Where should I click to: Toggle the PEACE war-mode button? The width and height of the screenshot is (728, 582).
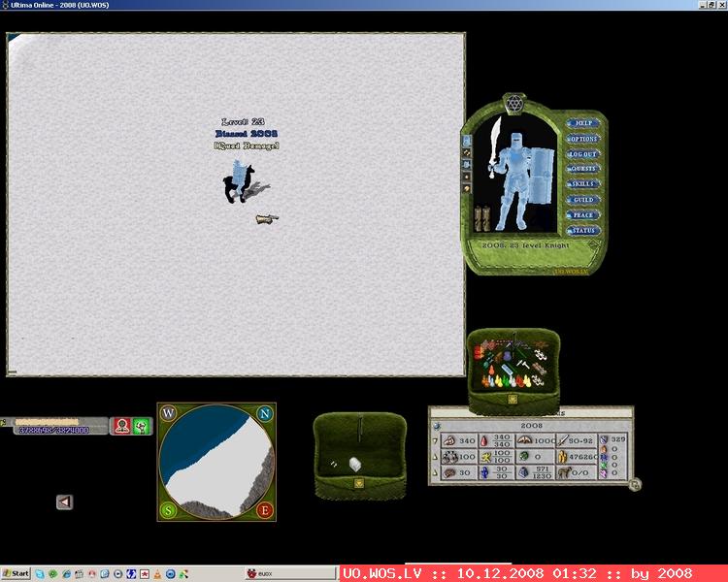583,215
